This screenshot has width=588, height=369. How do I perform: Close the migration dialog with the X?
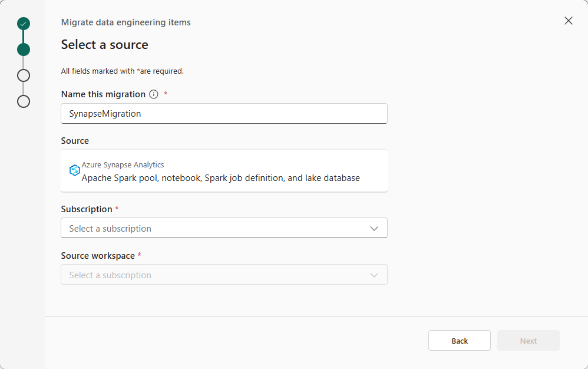coord(569,21)
